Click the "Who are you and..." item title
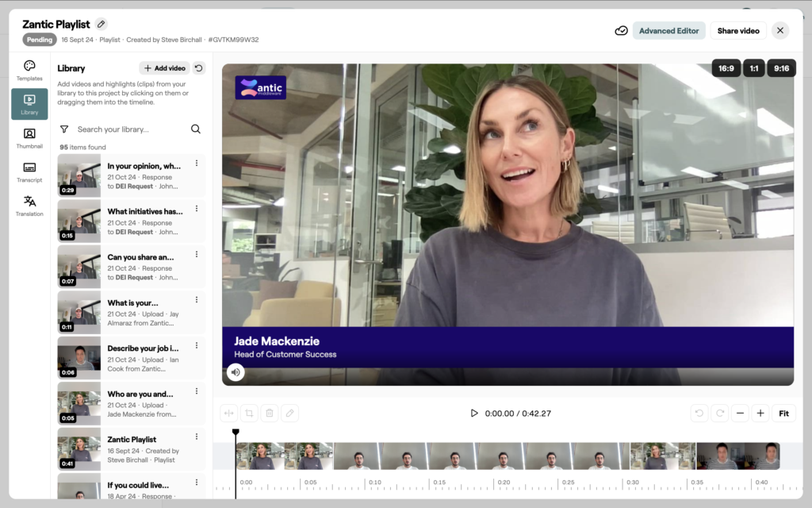 tap(140, 394)
